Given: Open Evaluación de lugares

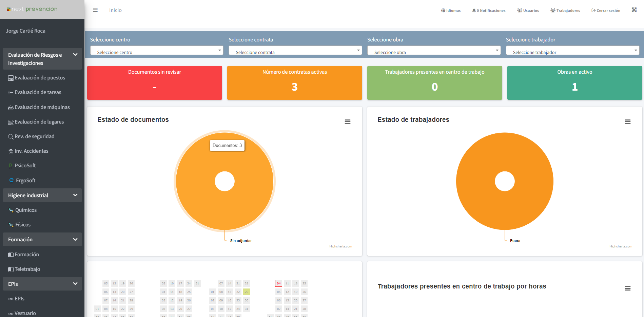Looking at the screenshot, I should click(36, 122).
